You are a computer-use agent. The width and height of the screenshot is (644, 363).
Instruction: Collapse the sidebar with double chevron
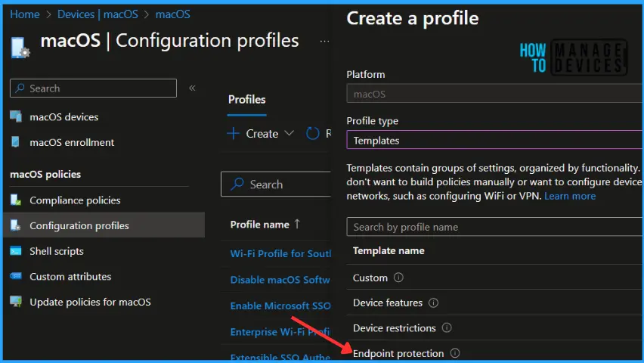tap(192, 88)
